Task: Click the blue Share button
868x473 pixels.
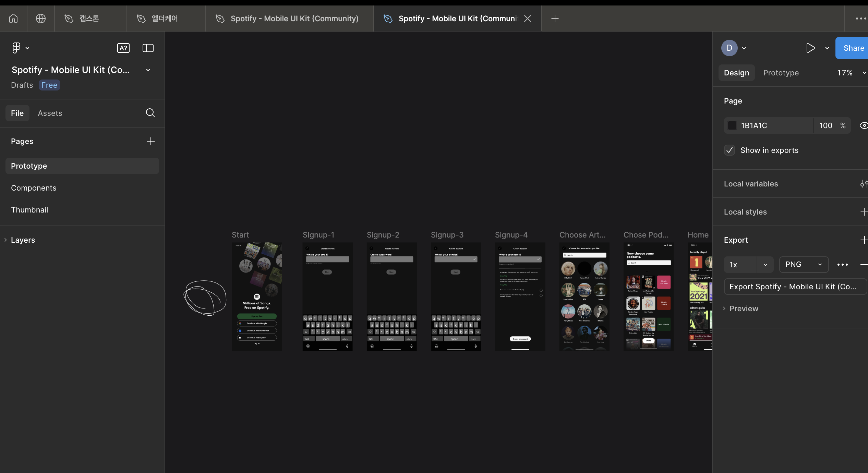Action: [x=853, y=48]
